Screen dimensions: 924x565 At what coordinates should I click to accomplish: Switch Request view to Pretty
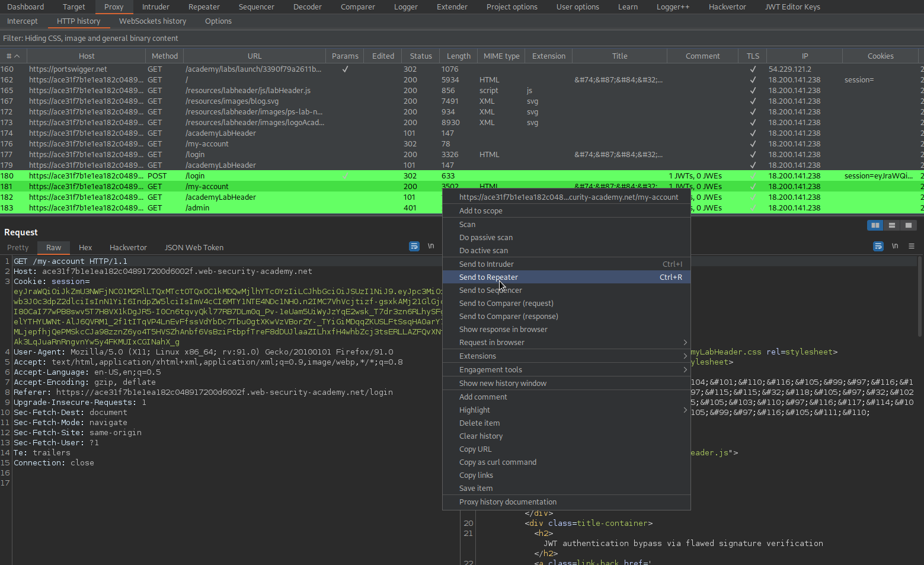click(x=18, y=248)
